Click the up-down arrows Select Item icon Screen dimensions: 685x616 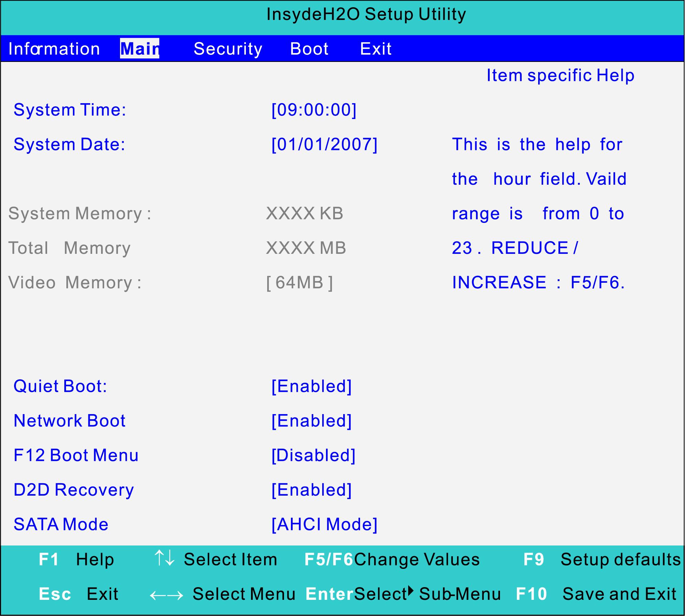[164, 558]
